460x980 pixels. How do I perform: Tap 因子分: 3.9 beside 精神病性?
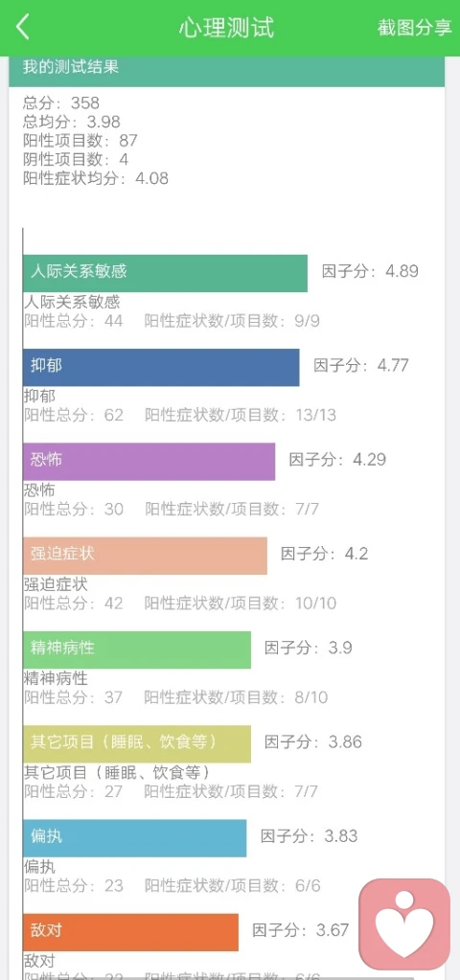(309, 648)
